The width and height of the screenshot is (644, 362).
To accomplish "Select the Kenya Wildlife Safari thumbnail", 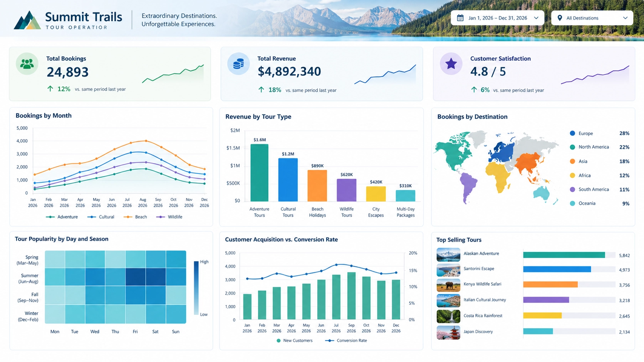I will click(x=448, y=285).
